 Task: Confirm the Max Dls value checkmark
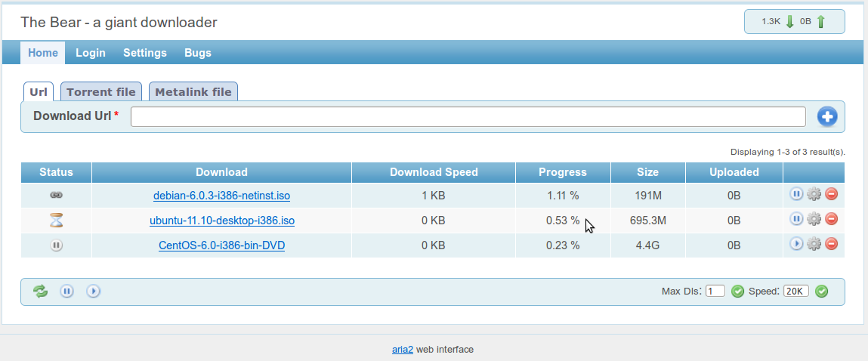[738, 292]
